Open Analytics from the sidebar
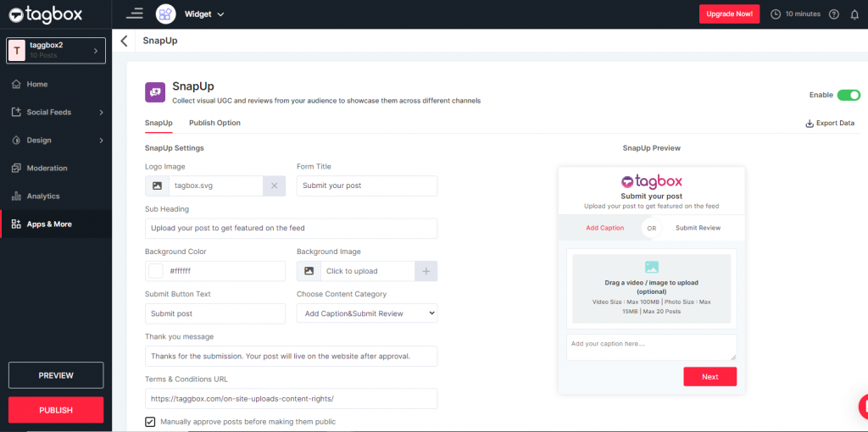Image resolution: width=868 pixels, height=432 pixels. coord(42,197)
